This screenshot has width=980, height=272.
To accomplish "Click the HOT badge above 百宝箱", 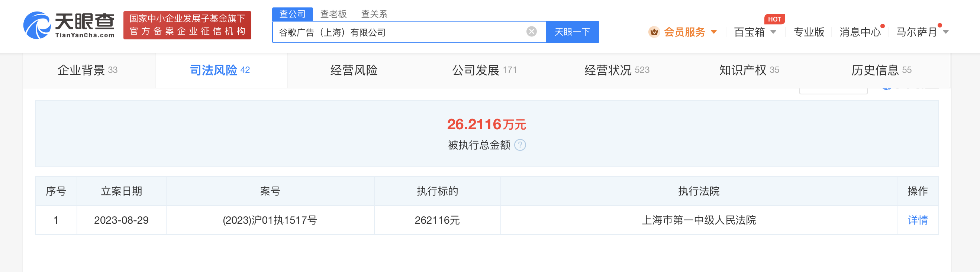I will click(774, 19).
